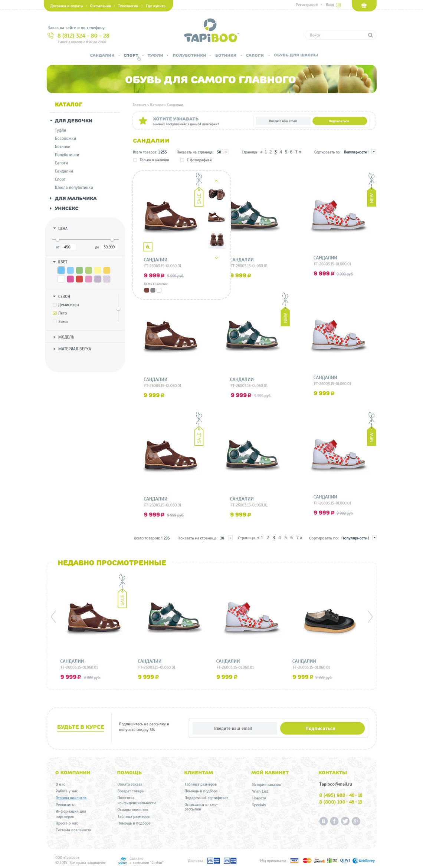Expand the 'Для мальчика' catalog section

point(75,198)
